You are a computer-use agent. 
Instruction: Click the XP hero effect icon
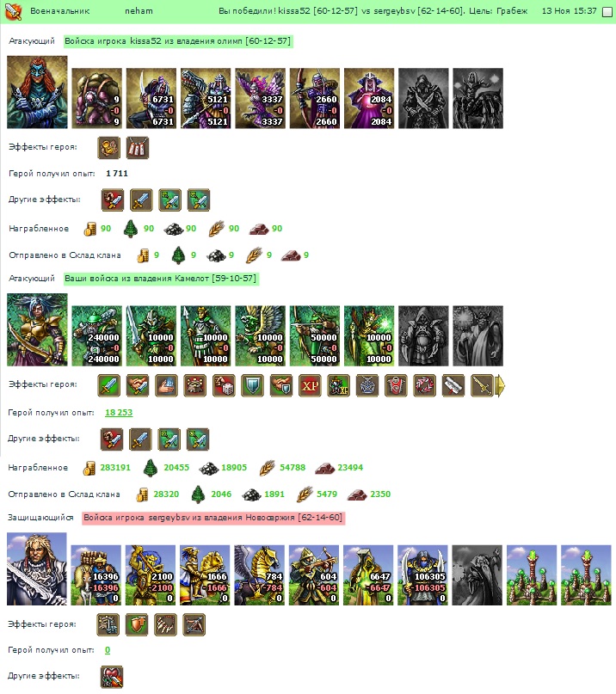[x=310, y=385]
